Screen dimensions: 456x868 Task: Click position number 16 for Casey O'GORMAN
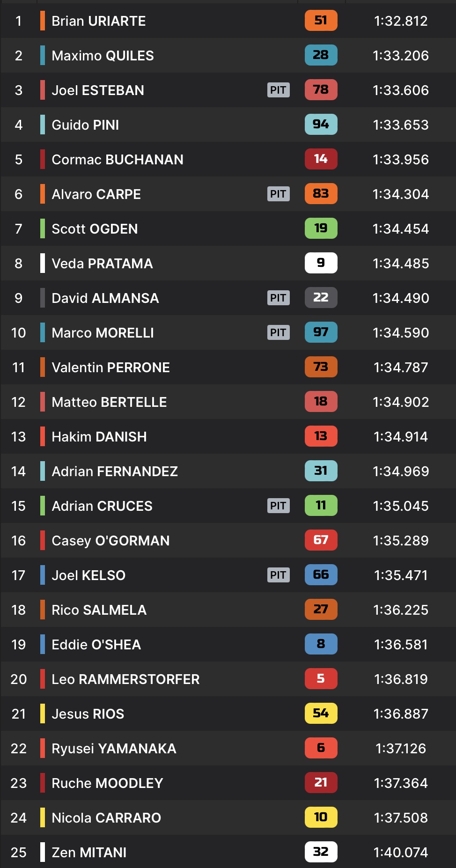coord(19,541)
